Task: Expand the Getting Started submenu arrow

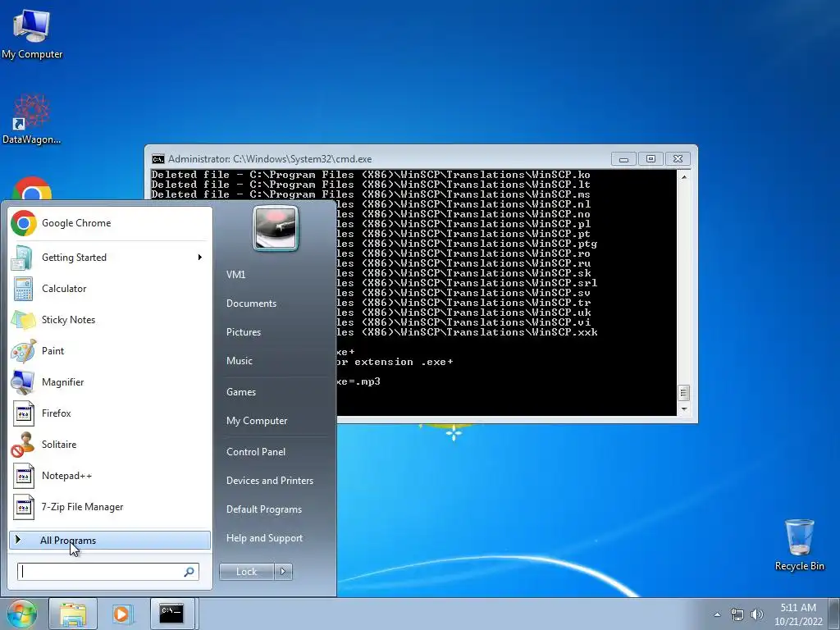Action: (200, 258)
